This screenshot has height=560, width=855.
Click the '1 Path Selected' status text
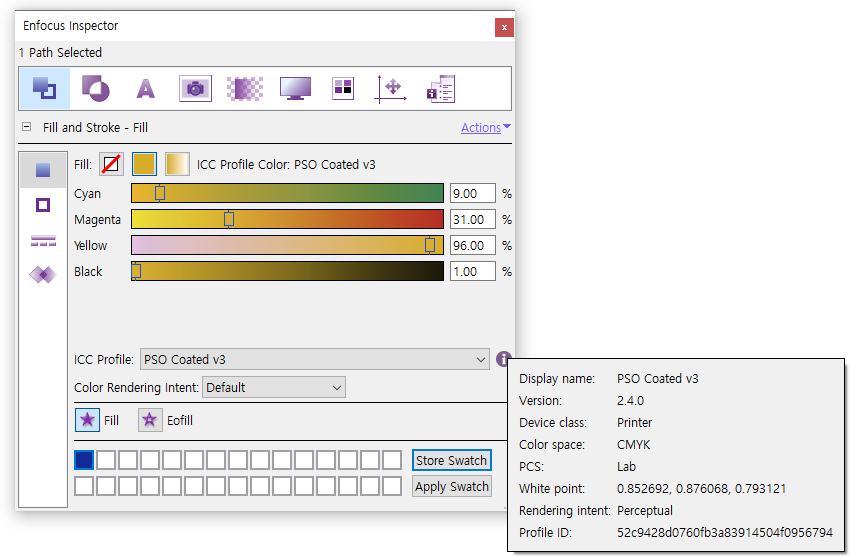coord(61,52)
